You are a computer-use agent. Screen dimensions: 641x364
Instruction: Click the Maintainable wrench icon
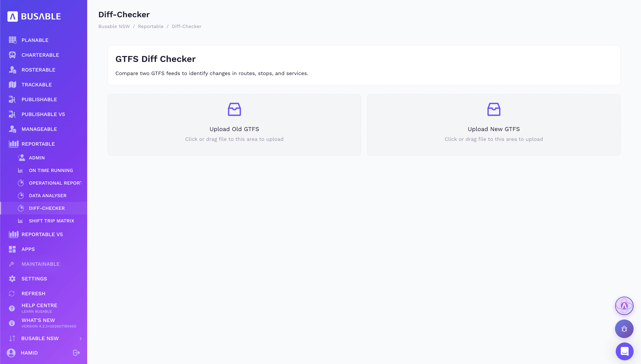12,264
